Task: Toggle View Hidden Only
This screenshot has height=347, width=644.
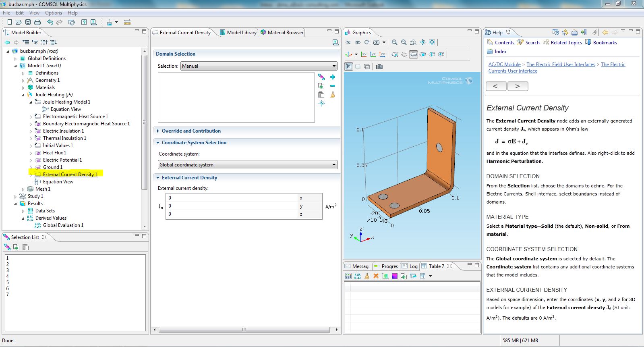Action: click(x=376, y=42)
